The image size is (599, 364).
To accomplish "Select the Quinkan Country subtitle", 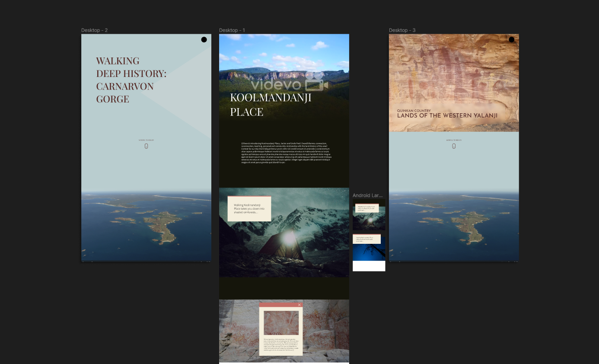I will pyautogui.click(x=414, y=111).
